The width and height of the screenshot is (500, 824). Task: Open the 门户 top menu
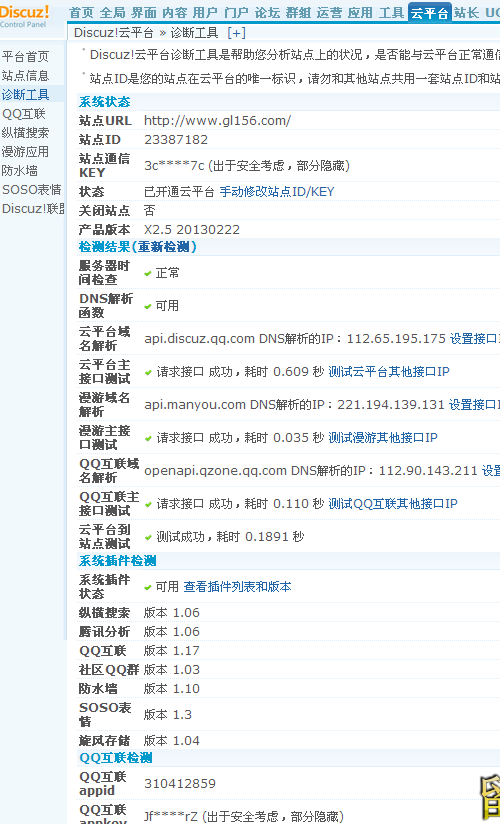236,13
